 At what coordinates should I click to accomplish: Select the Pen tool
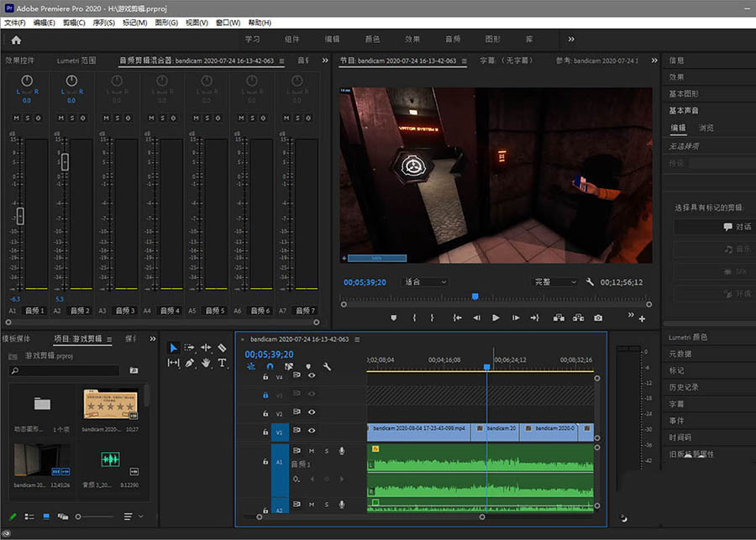[190, 363]
